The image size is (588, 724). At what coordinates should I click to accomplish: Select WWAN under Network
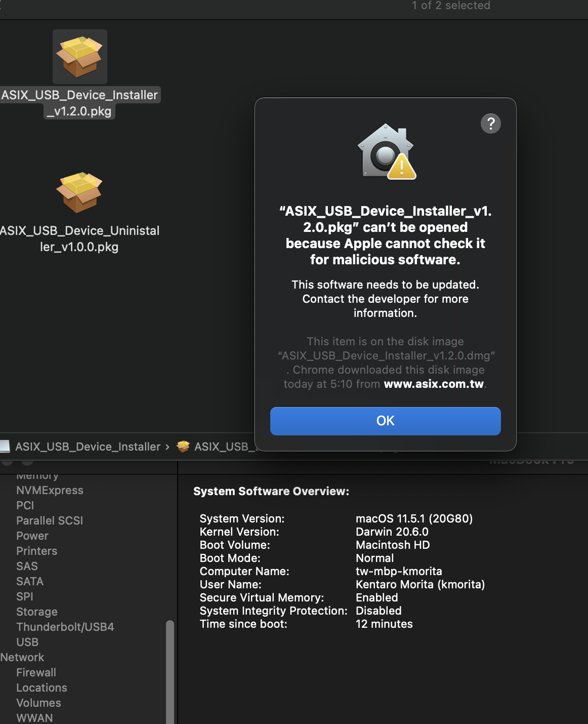coord(34,718)
